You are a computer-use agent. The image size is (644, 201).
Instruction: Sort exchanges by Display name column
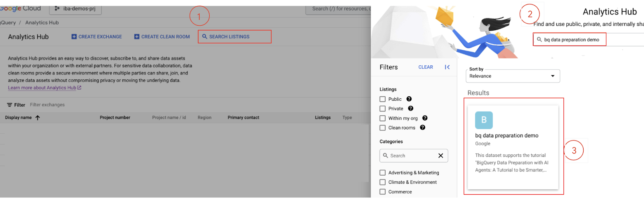click(19, 118)
